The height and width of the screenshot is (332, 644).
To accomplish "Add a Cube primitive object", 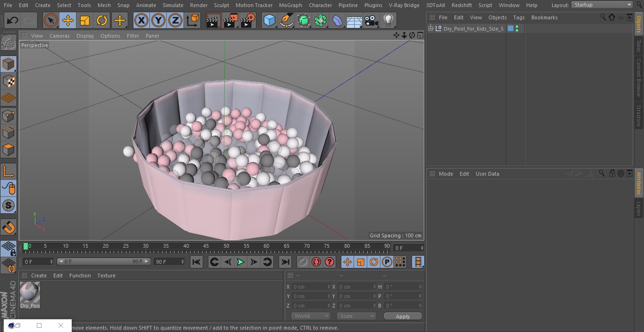I will [269, 21].
